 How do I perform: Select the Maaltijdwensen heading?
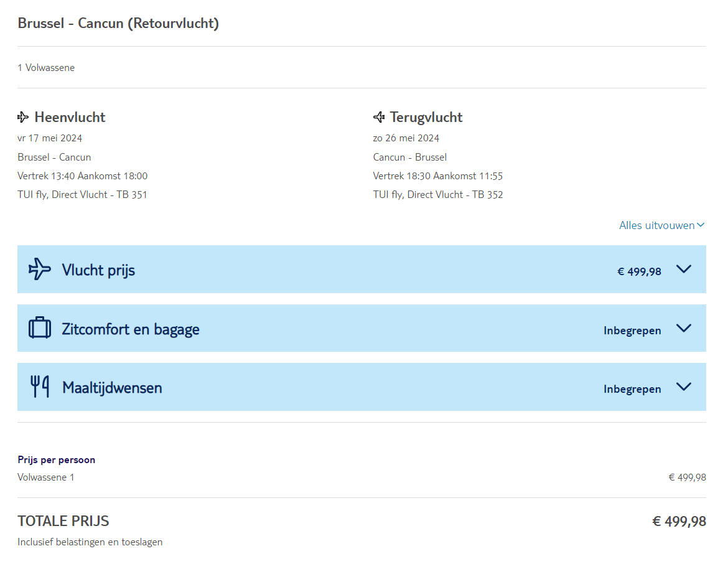[x=112, y=388]
